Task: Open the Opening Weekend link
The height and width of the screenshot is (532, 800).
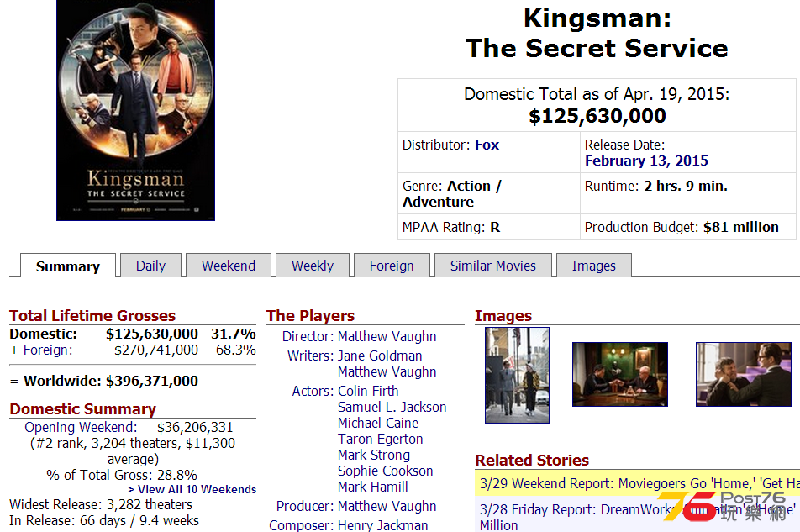Action: click(81, 427)
